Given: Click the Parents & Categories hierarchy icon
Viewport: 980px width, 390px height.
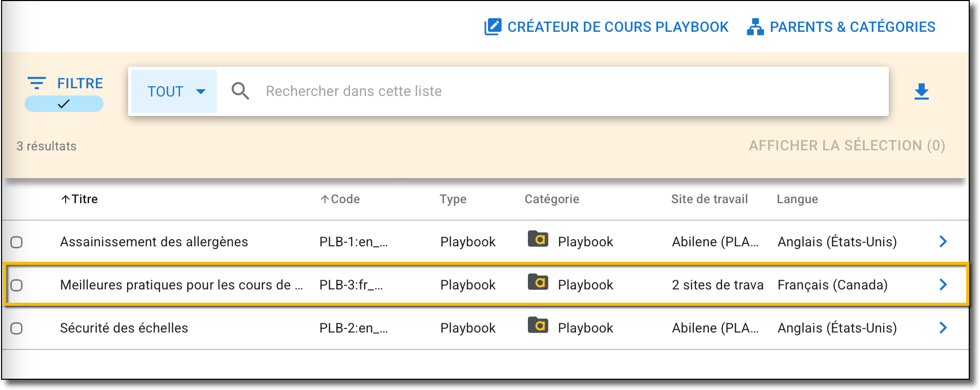Looking at the screenshot, I should click(755, 27).
